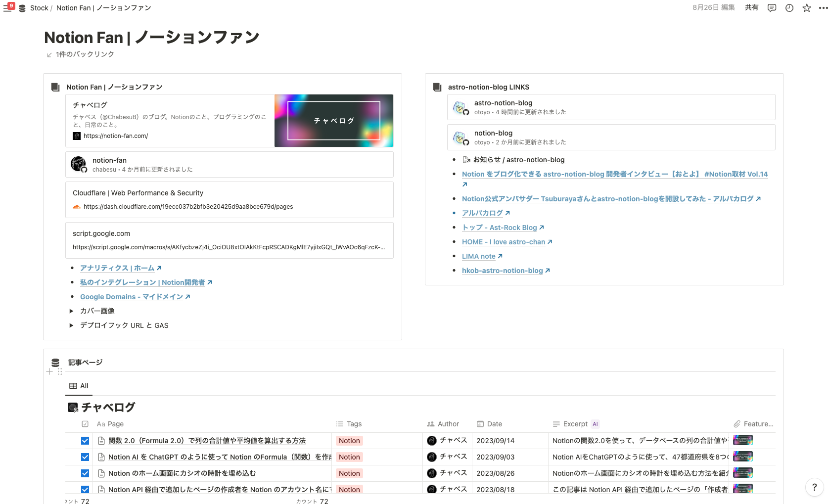Click 8月26日 編集 edited label
Viewport: 829px width, 504px height.
point(714,7)
